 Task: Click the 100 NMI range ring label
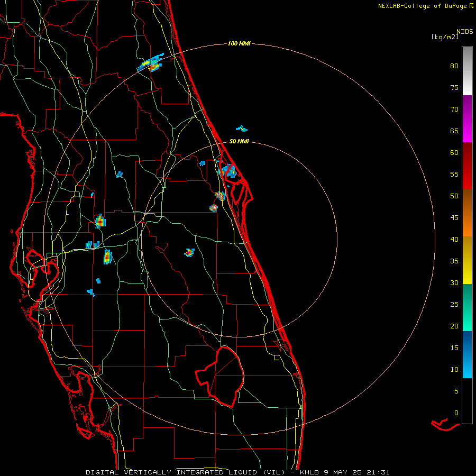pos(239,44)
